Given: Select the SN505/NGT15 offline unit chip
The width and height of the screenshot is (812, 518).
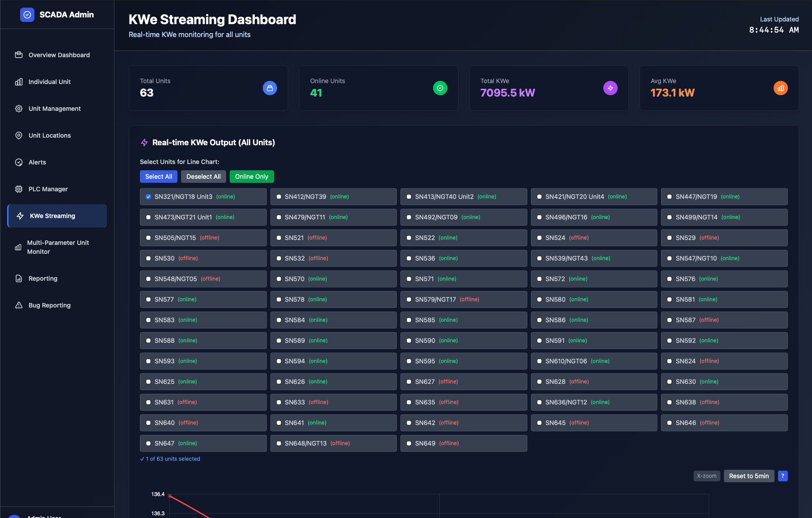Looking at the screenshot, I should (203, 238).
